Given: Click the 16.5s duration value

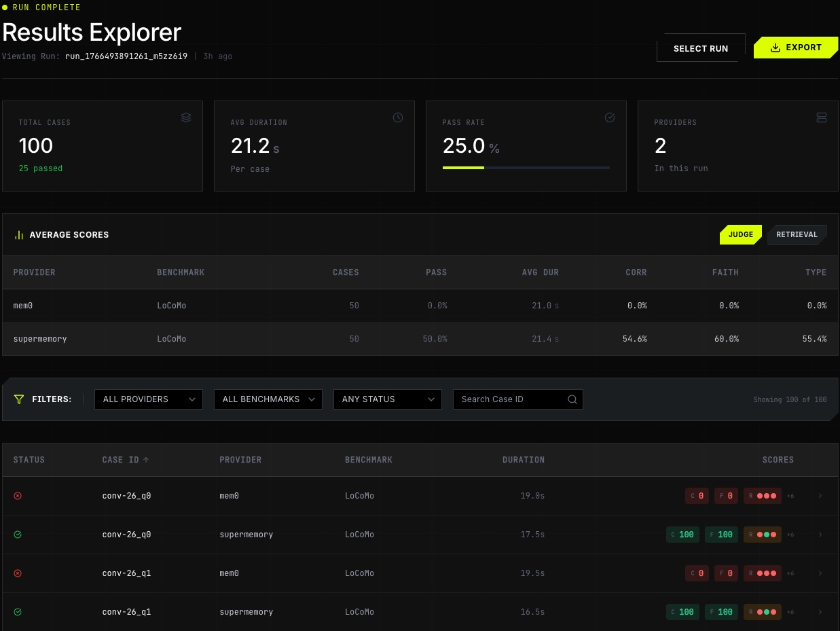Looking at the screenshot, I should (x=532, y=612).
